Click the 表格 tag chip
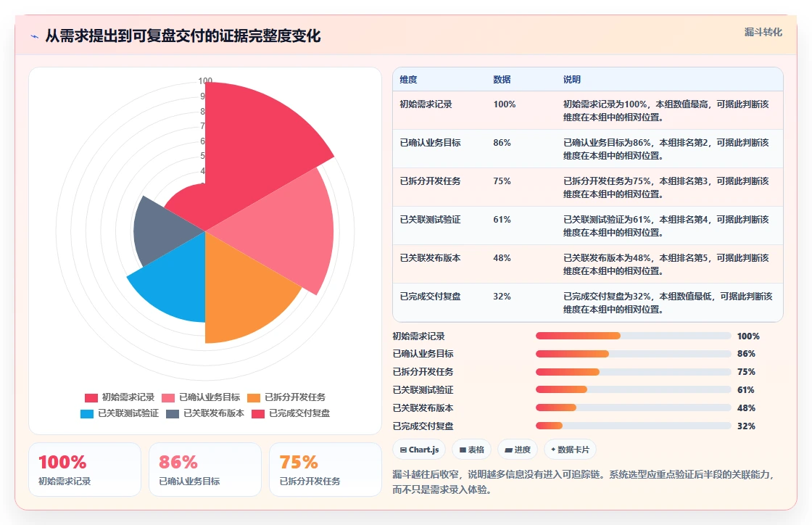The height and width of the screenshot is (525, 812). point(472,450)
